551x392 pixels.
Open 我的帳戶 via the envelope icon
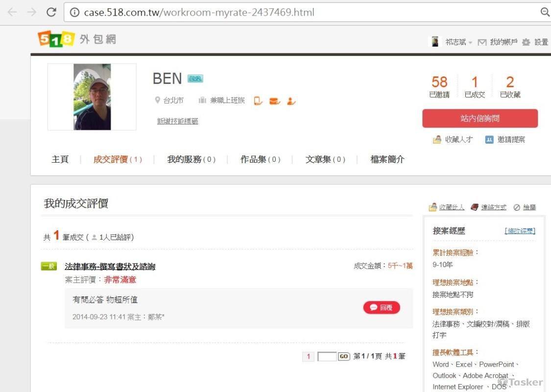pyautogui.click(x=482, y=42)
